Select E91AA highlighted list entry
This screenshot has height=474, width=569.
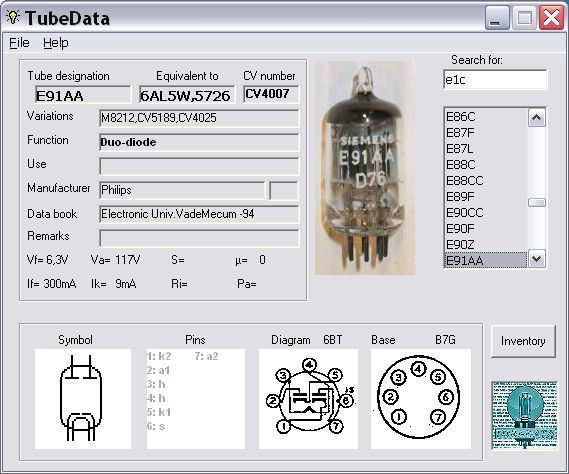point(486,260)
